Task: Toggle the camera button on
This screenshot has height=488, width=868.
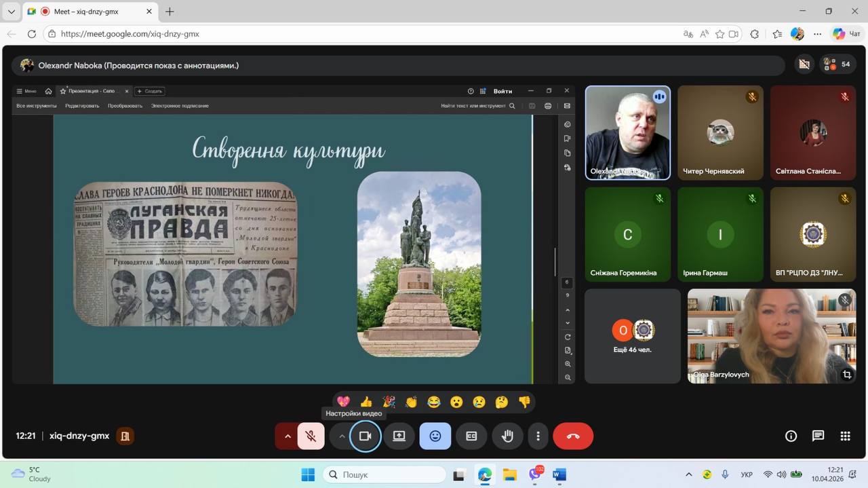Action: pyautogui.click(x=365, y=436)
